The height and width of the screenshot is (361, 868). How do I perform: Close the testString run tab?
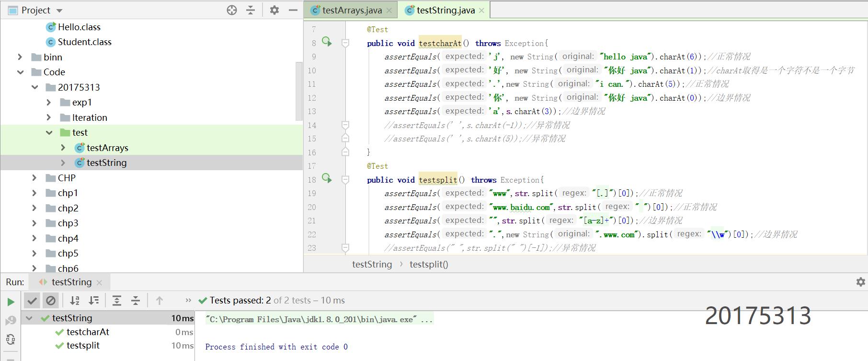(99, 282)
